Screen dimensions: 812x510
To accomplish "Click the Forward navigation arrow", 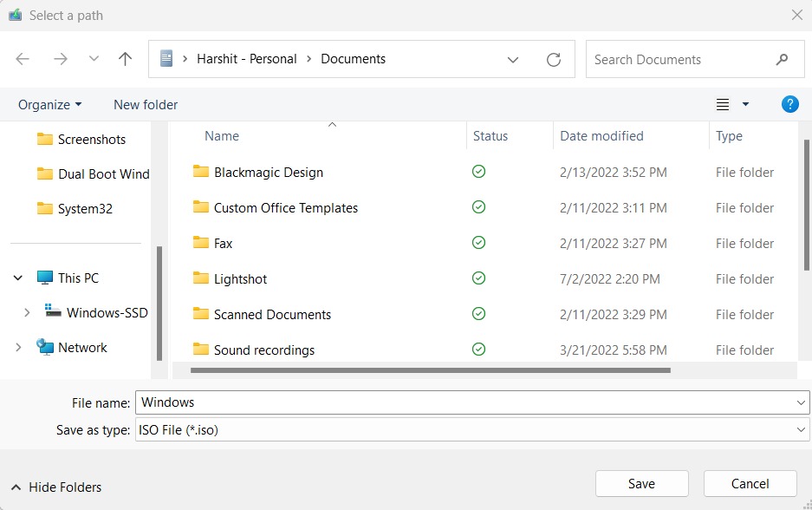I will pyautogui.click(x=60, y=59).
